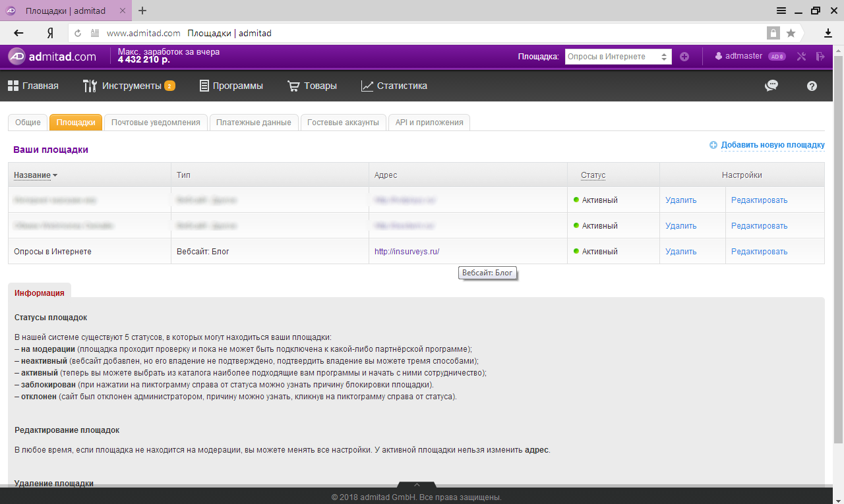Open the Статистика menu

tap(394, 86)
